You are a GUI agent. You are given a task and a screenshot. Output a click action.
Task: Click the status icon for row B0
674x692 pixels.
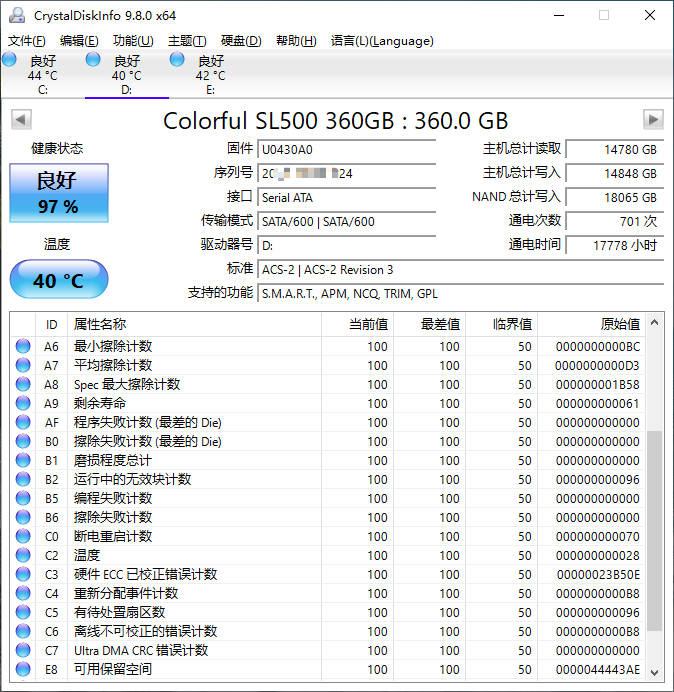click(23, 441)
